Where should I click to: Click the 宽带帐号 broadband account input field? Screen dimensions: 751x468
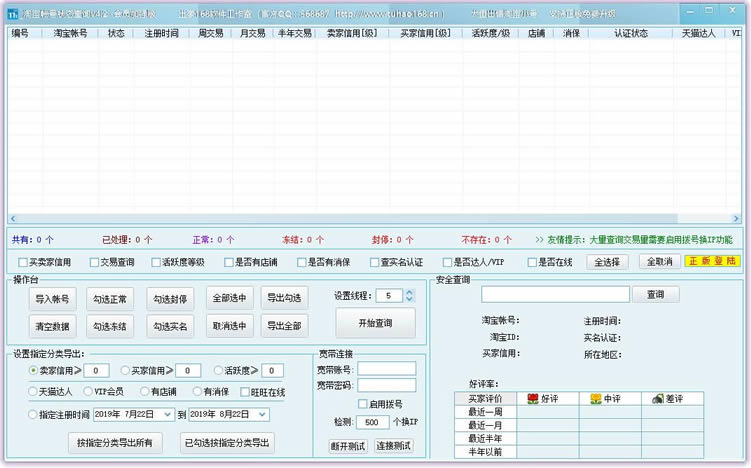tap(387, 368)
